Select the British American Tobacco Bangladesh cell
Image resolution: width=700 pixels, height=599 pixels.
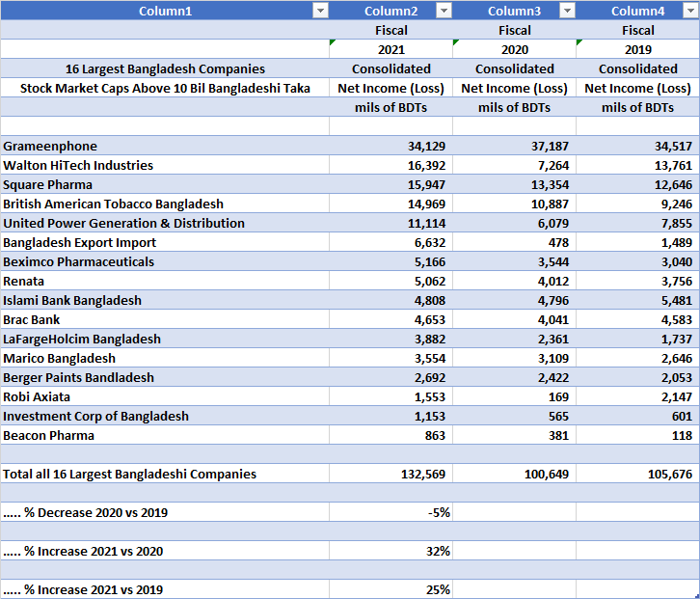165,204
